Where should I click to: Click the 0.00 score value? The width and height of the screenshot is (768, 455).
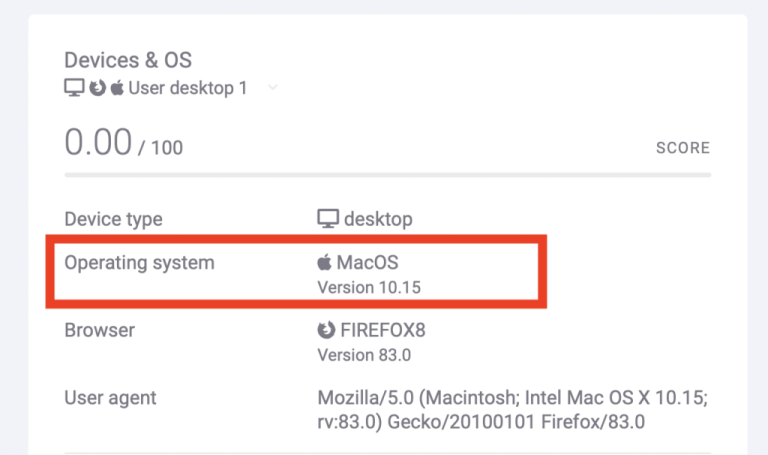tap(98, 143)
